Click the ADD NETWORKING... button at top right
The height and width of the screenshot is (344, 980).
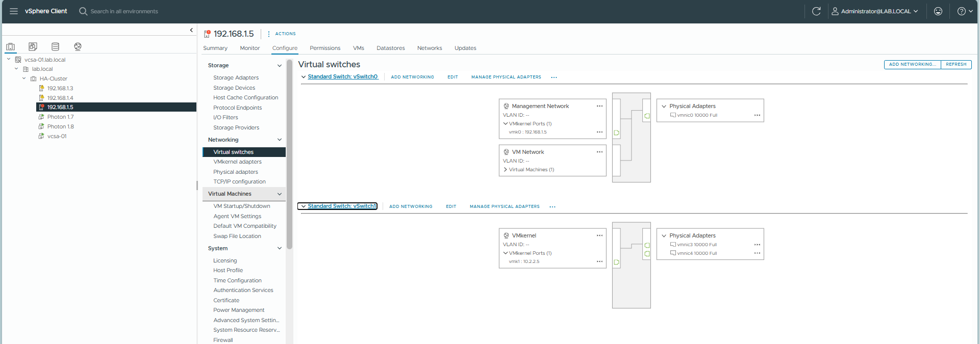912,64
